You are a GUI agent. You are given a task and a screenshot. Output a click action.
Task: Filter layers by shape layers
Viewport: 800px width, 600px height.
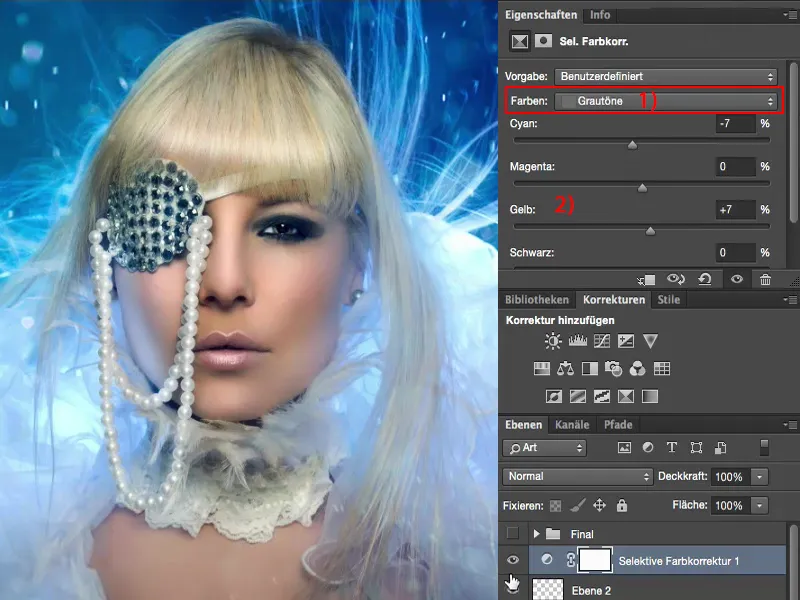pyautogui.click(x=696, y=448)
